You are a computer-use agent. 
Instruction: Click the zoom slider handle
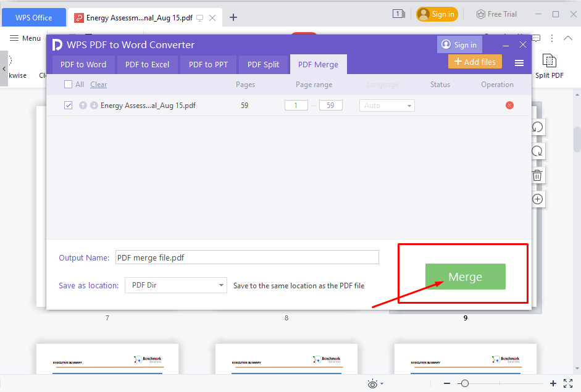[464, 383]
